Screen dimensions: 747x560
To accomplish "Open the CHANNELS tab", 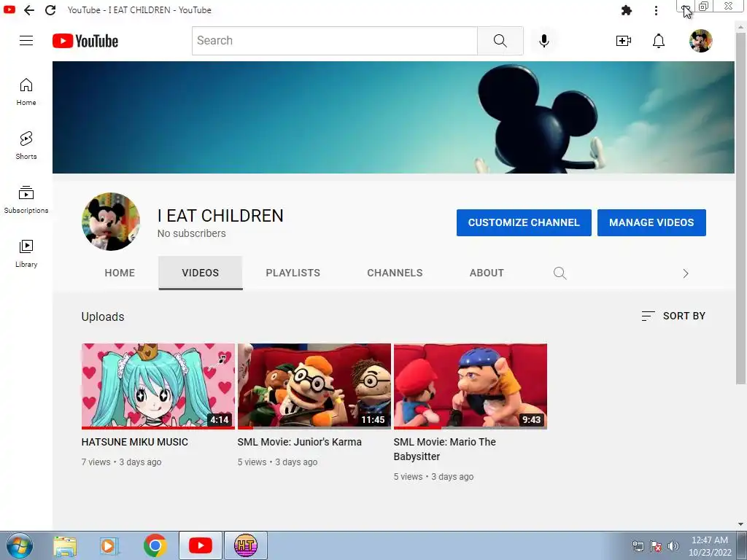I will [395, 273].
